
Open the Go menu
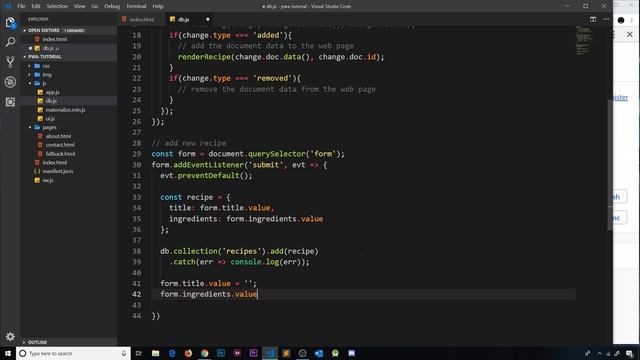95,6
